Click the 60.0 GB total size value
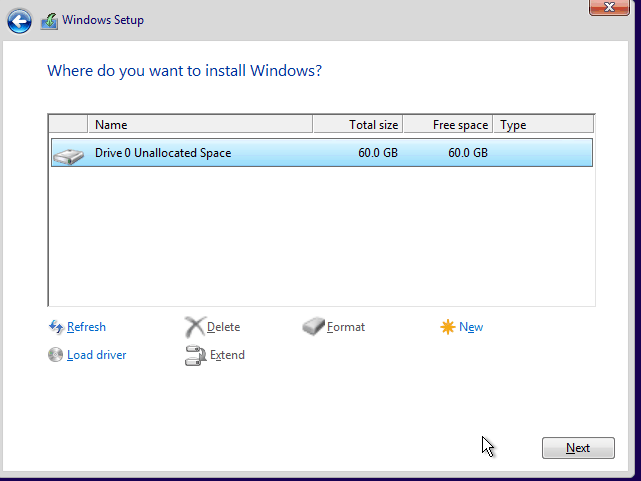This screenshot has width=641, height=481. (378, 153)
